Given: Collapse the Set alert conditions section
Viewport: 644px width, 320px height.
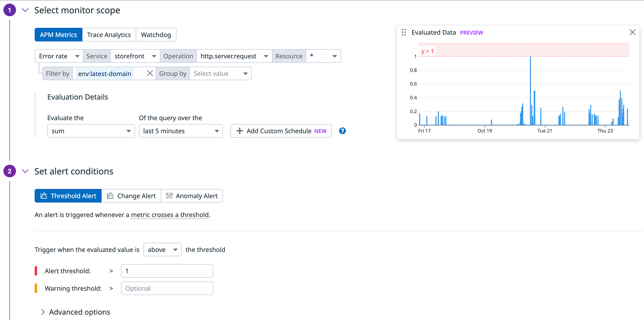Looking at the screenshot, I should click(x=25, y=171).
